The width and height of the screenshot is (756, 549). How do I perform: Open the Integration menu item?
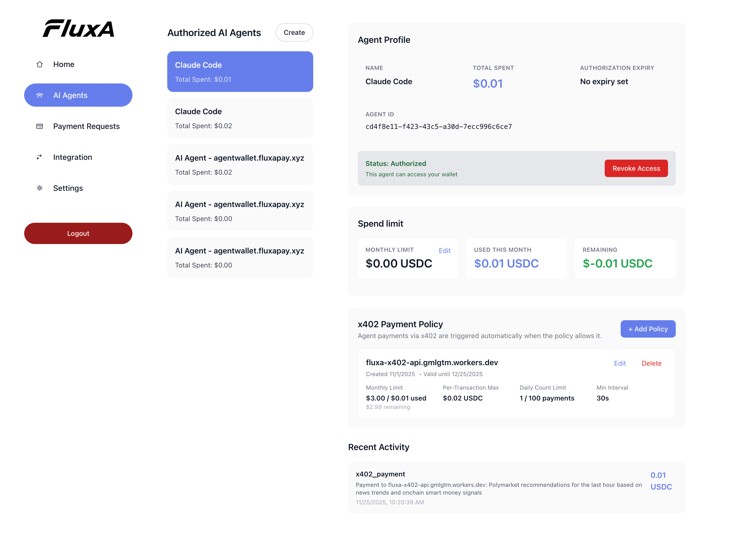tap(72, 157)
